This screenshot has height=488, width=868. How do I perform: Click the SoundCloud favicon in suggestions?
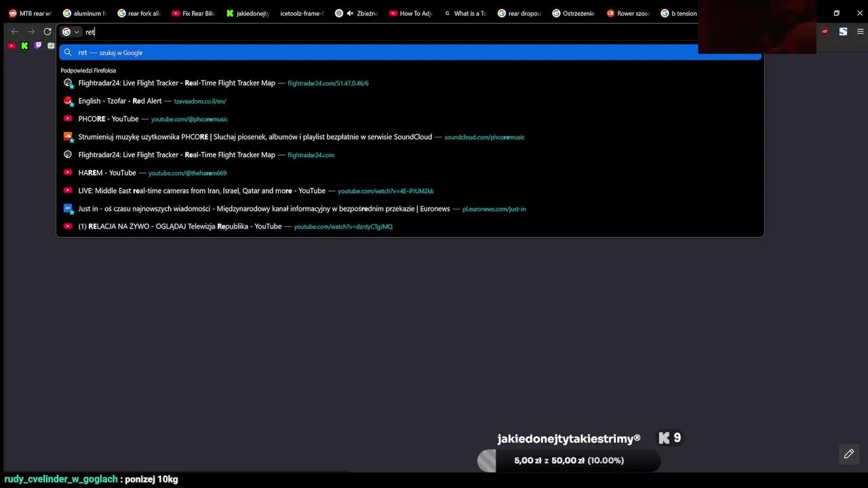point(68,137)
